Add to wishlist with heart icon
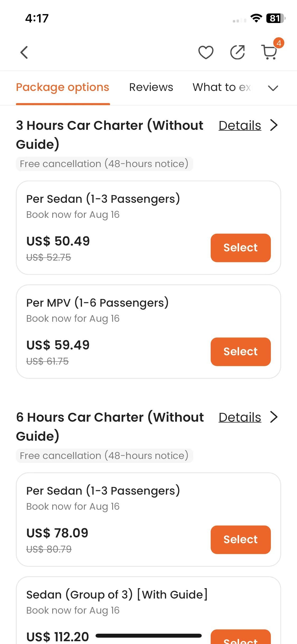 click(206, 52)
